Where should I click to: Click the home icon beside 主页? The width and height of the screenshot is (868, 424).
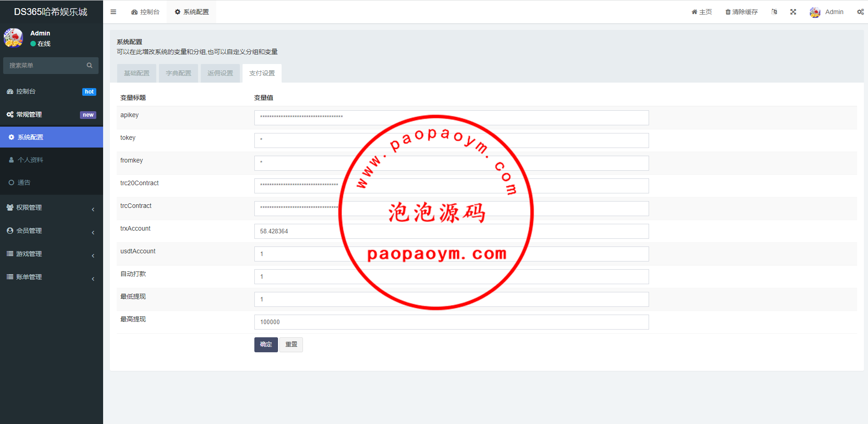click(694, 12)
